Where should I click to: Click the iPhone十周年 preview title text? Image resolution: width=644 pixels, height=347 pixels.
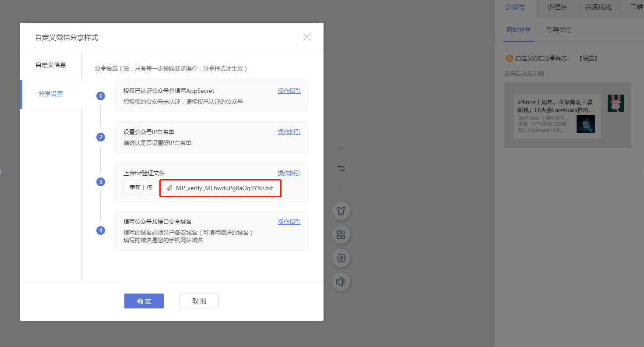(555, 106)
